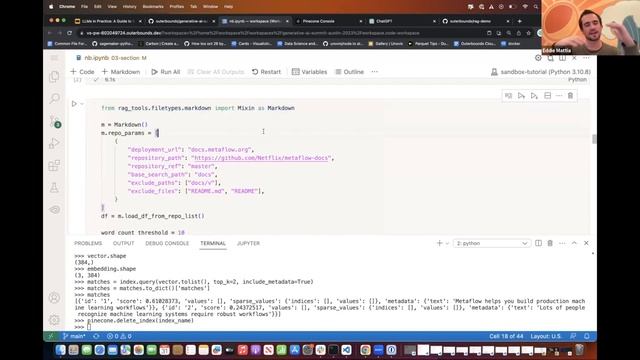This screenshot has height=360, width=640.
Task: Restart the notebook kernel
Action: click(266, 72)
